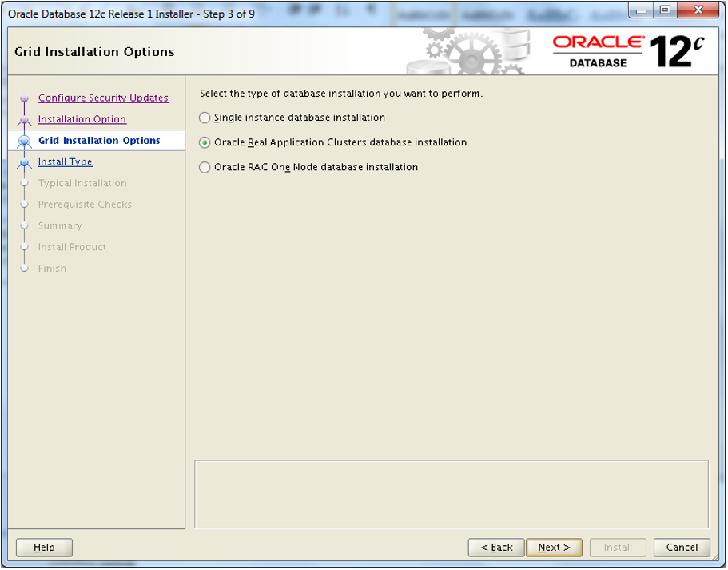
Task: Click the step bullet beside Configure Security Updates
Action: tap(25, 98)
